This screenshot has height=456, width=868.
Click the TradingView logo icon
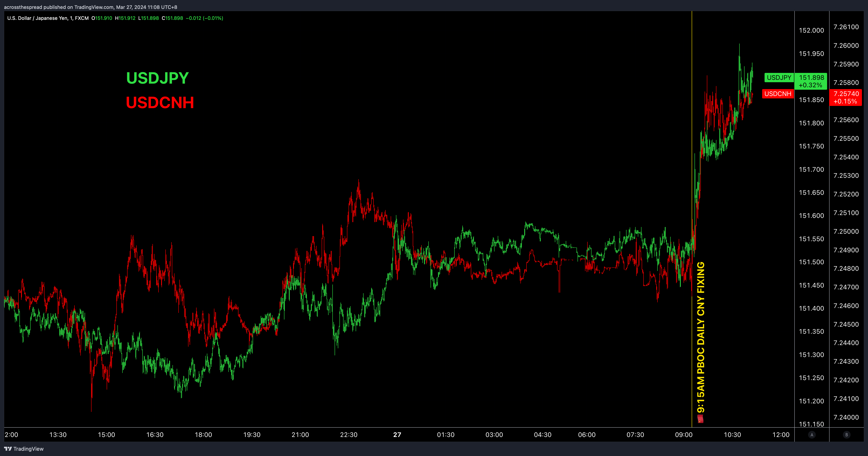coord(8,449)
